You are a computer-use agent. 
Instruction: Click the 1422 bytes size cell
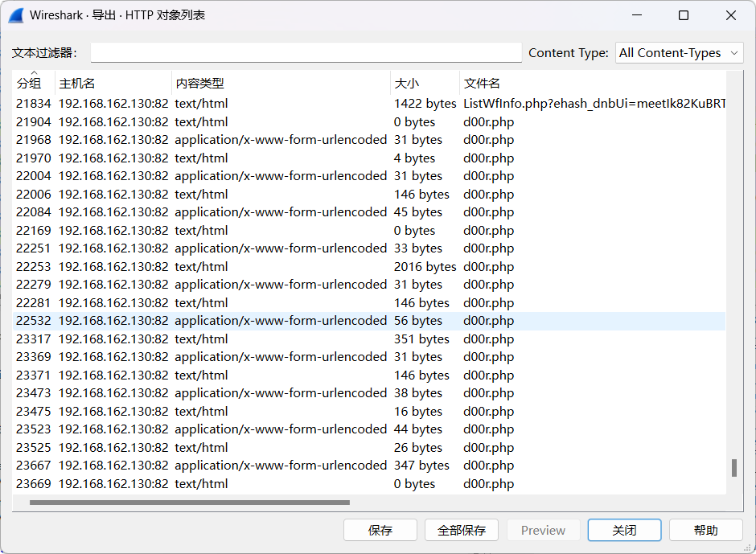coord(425,104)
